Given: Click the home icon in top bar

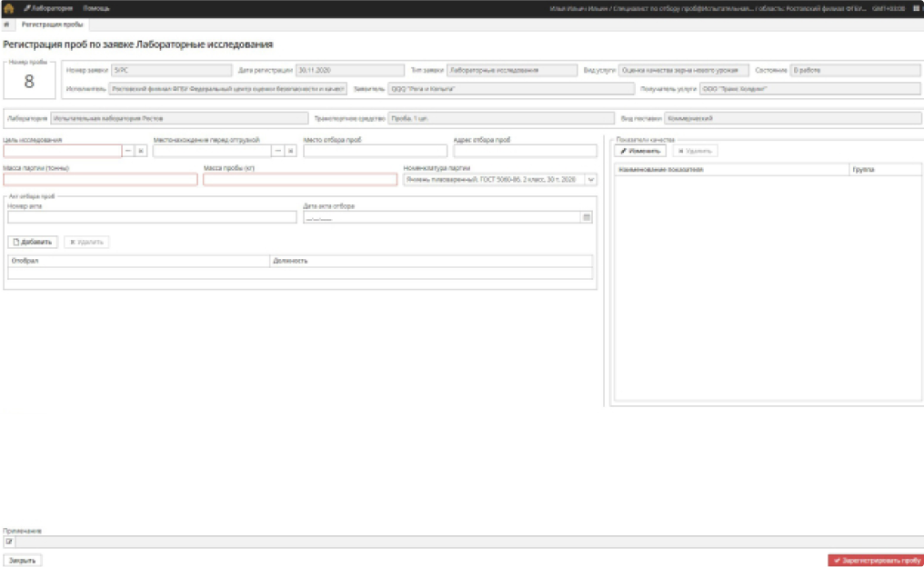Looking at the screenshot, I should coord(8,8).
